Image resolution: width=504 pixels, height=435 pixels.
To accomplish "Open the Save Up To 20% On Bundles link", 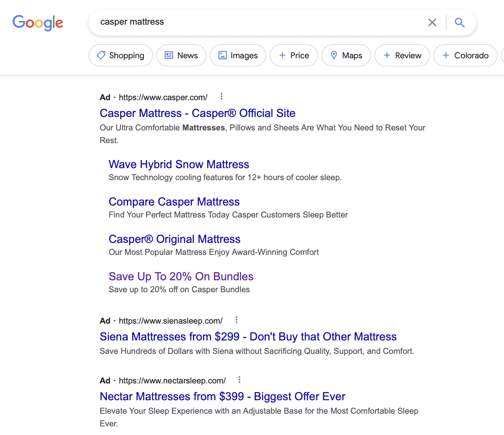I will point(181,277).
